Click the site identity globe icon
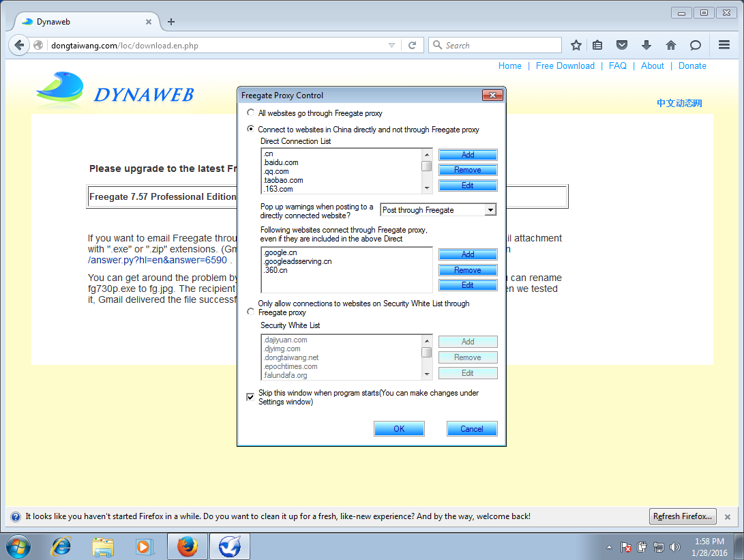The image size is (744, 560). pos(38,45)
